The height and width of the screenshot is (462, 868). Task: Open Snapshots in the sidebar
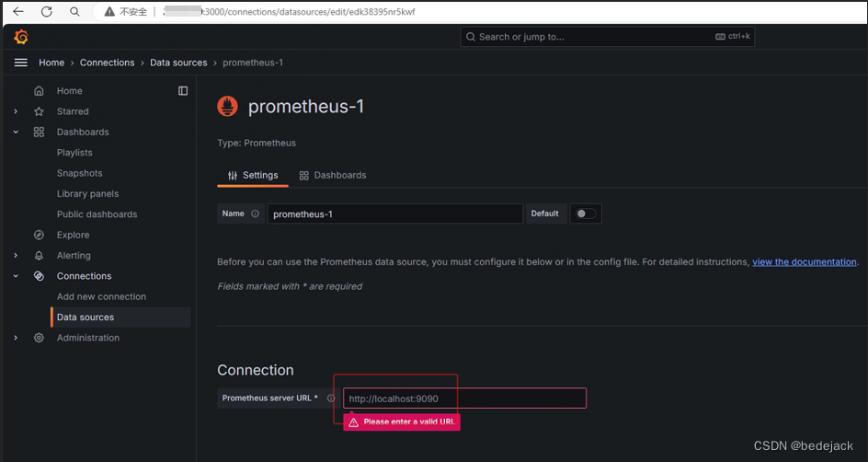click(x=80, y=173)
